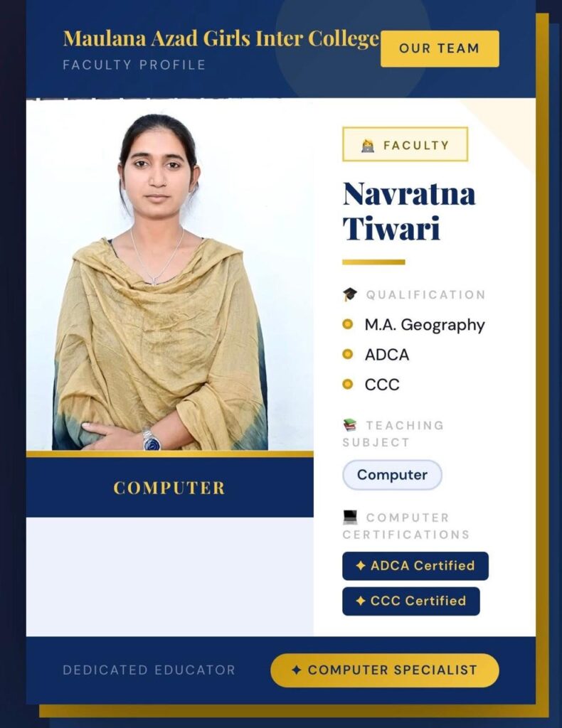Viewport: 562px width, 728px height.
Task: Click the star icon on ADCA Certified
Action: pos(361,565)
